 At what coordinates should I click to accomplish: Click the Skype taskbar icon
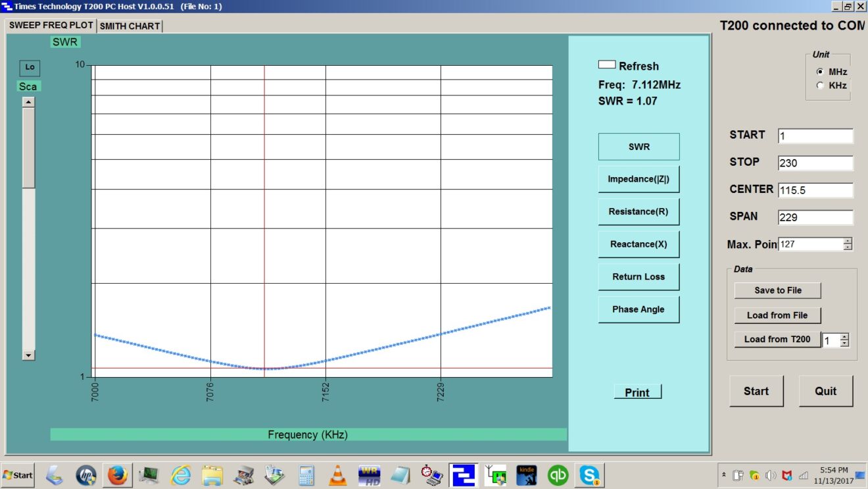coord(590,475)
